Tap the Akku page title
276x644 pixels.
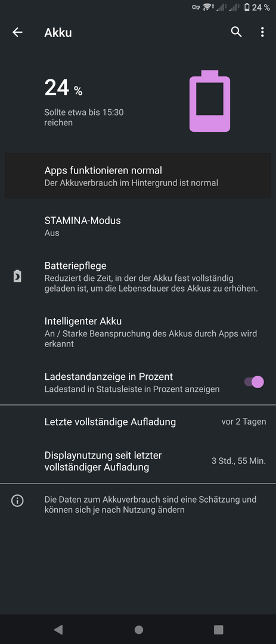pyautogui.click(x=58, y=32)
